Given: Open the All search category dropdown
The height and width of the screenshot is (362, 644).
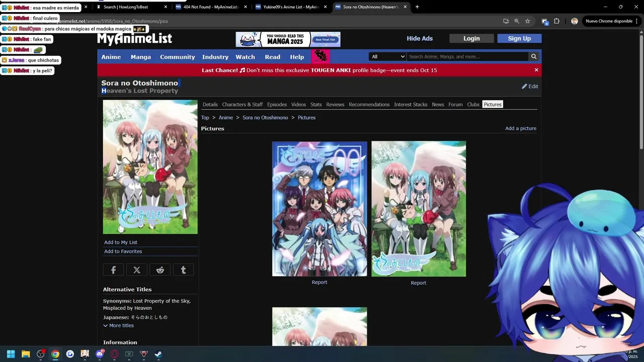Looking at the screenshot, I should click(387, 57).
